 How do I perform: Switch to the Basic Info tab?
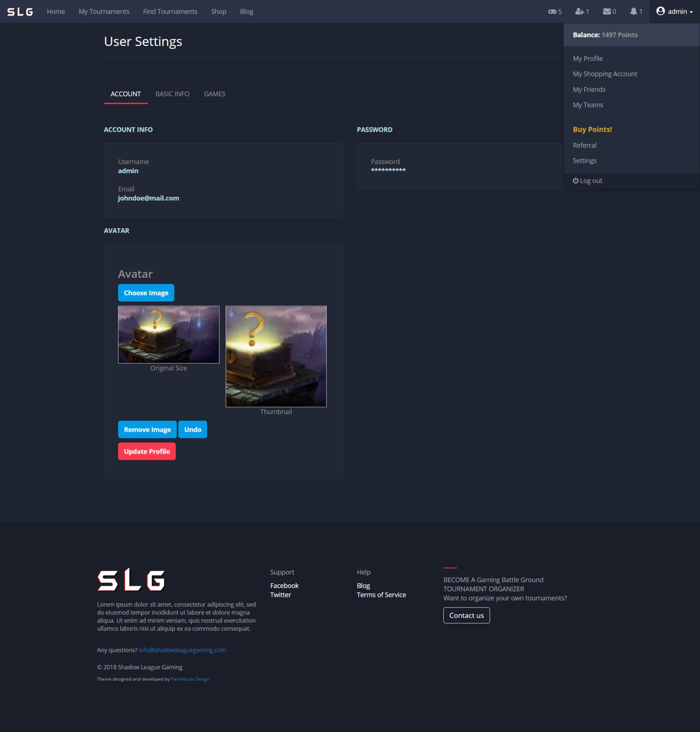[x=172, y=94]
